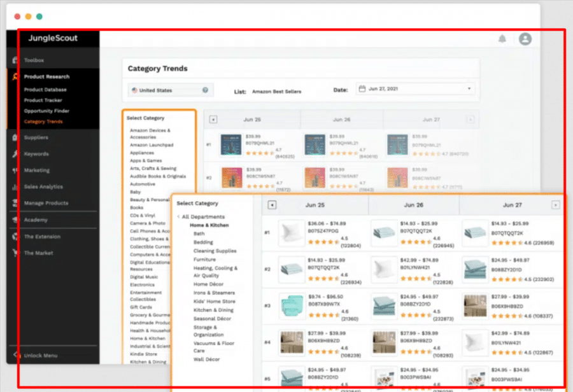Open Academy in sidebar
This screenshot has height=392, width=573.
pos(36,220)
